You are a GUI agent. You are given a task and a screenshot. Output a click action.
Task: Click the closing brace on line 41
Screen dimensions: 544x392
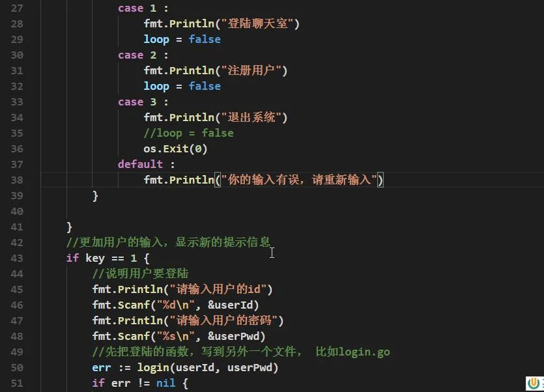[x=69, y=227]
